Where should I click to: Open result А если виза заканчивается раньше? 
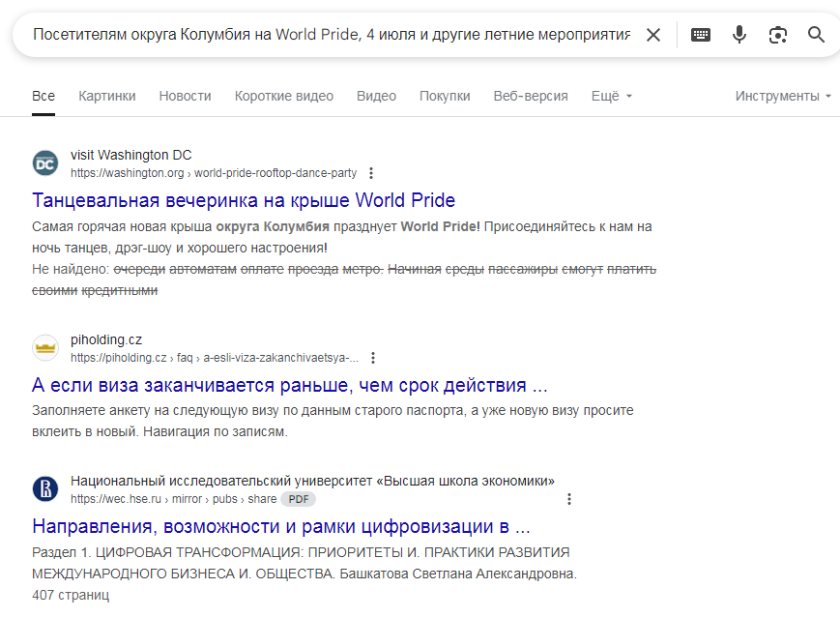(290, 385)
